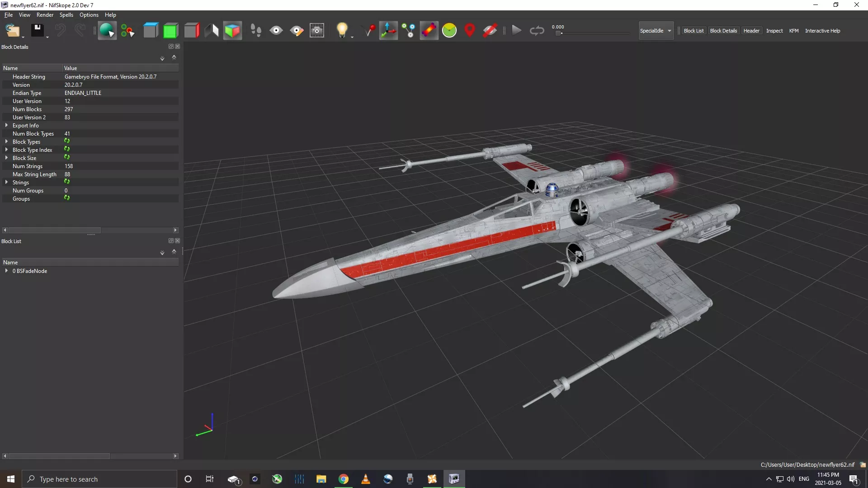Viewport: 868px width, 488px height.
Task: Click the Save floppy disk icon
Action: click(x=37, y=30)
